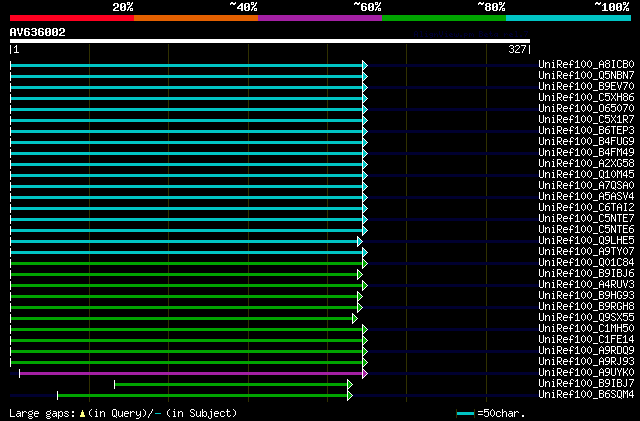Select the UniRef100_C1FE14 label
640x421 pixels.
pyautogui.click(x=586, y=340)
